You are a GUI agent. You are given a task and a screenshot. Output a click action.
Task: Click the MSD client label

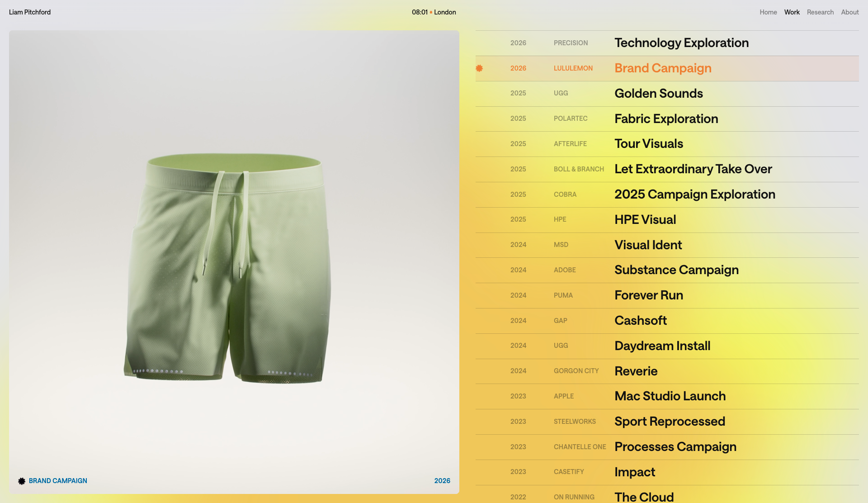pos(561,245)
